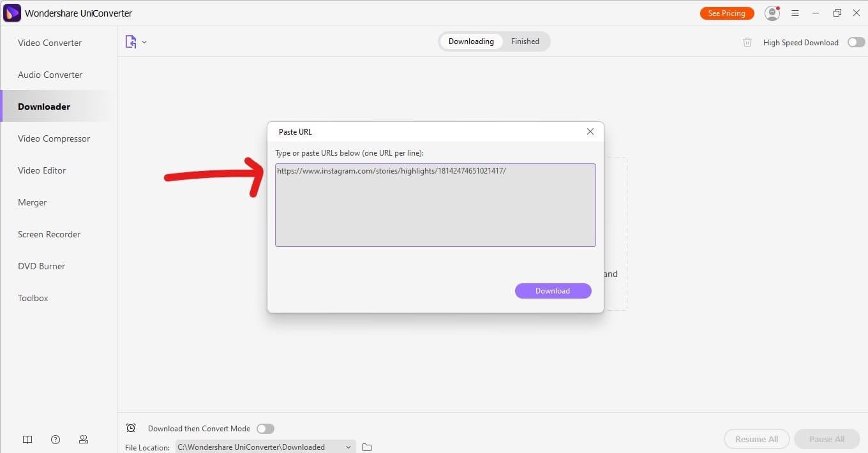This screenshot has width=868, height=453.
Task: Switch to the Finished tab
Action: [x=525, y=41]
